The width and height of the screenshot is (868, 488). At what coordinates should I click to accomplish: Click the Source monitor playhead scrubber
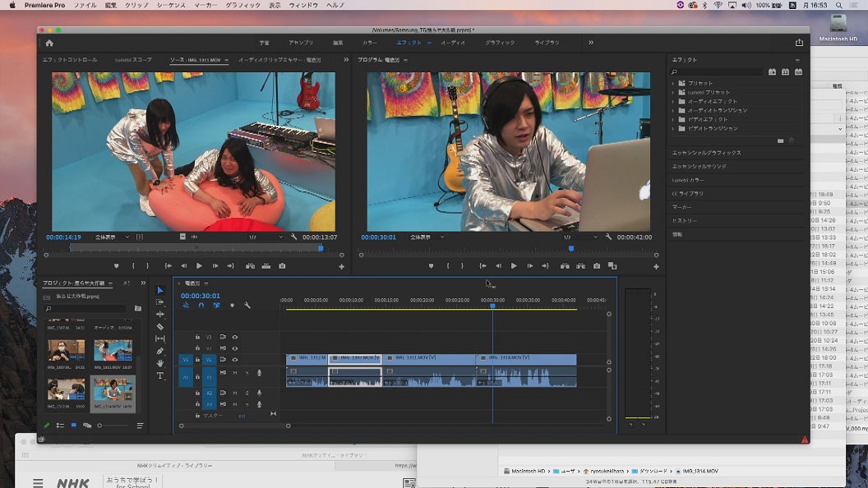[321, 247]
